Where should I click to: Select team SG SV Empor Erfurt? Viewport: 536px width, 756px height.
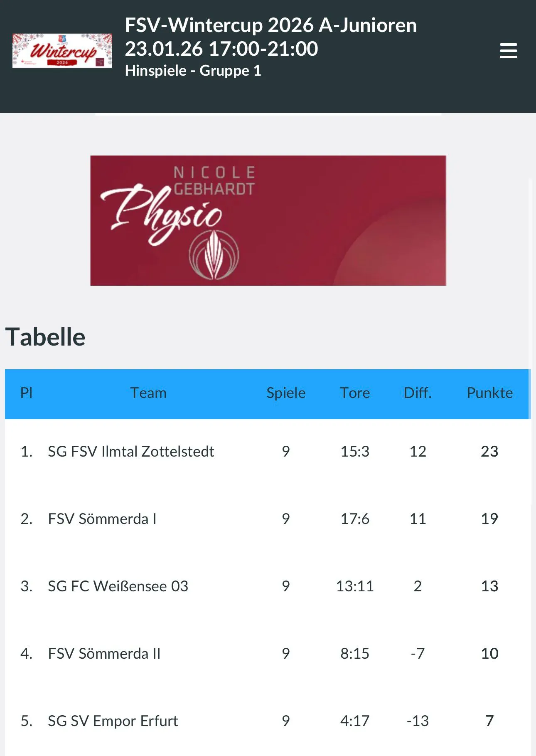(x=113, y=721)
